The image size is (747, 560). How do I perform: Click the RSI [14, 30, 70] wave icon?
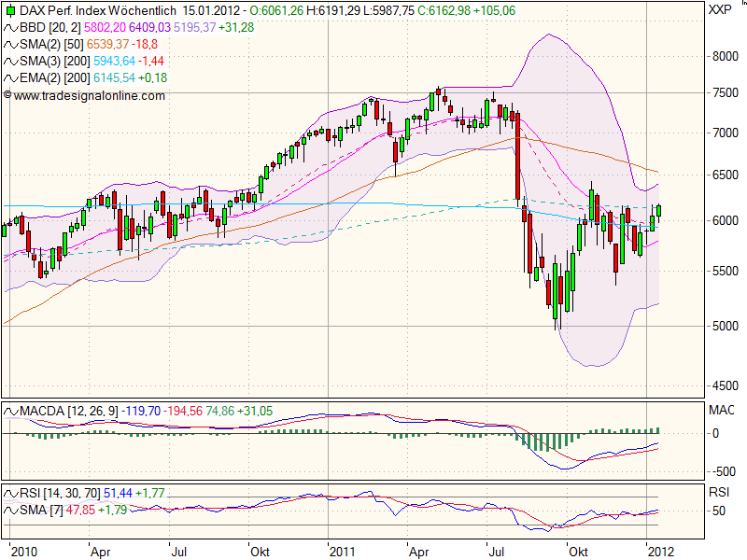tap(10, 493)
